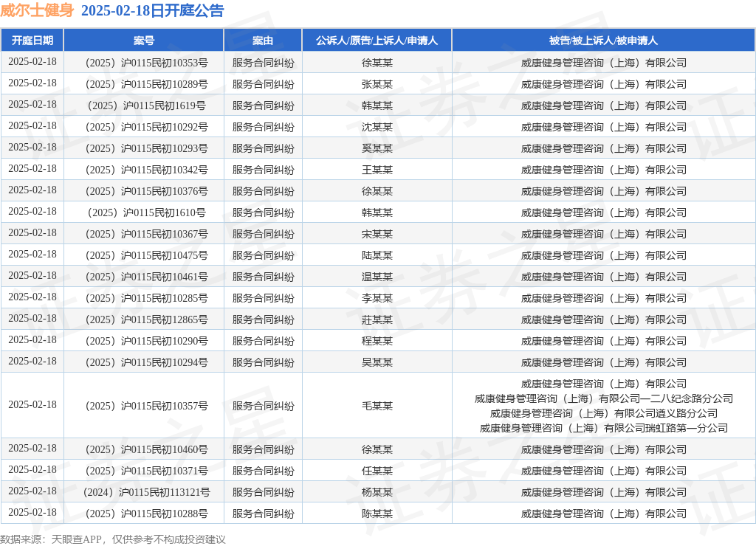
Task: Select plaintiff 毛某某
Action: pyautogui.click(x=377, y=406)
